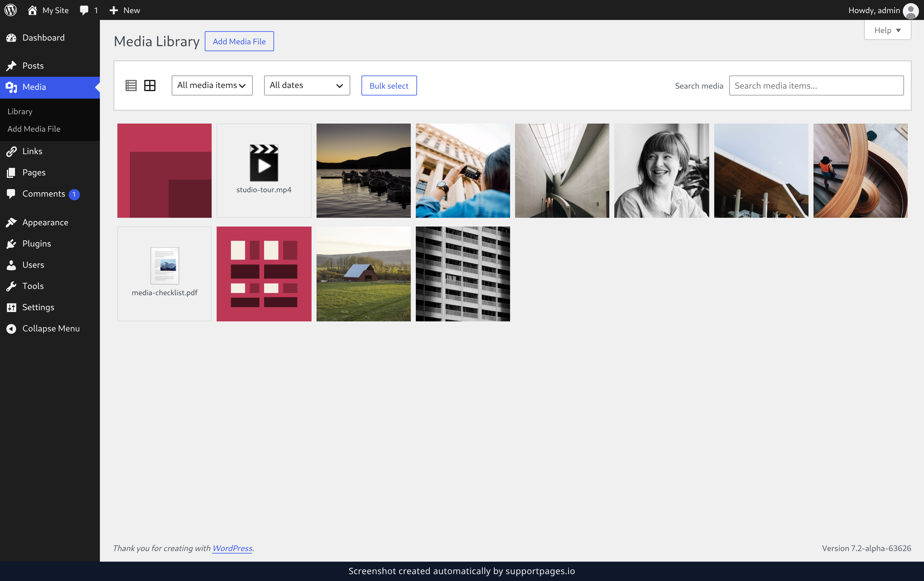Open the studio-tour.mp4 video item
The width and height of the screenshot is (924, 581).
pyautogui.click(x=264, y=171)
